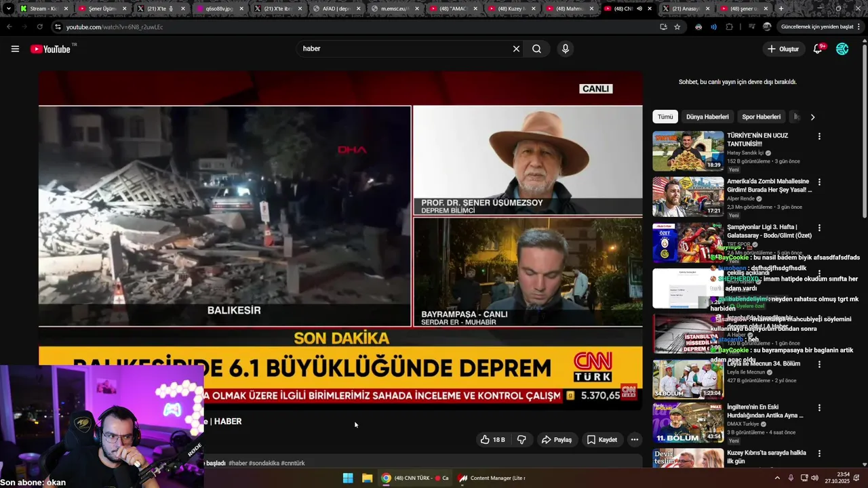The image size is (868, 488).
Task: Click the #cnnturk hashtag
Action: pyautogui.click(x=293, y=464)
